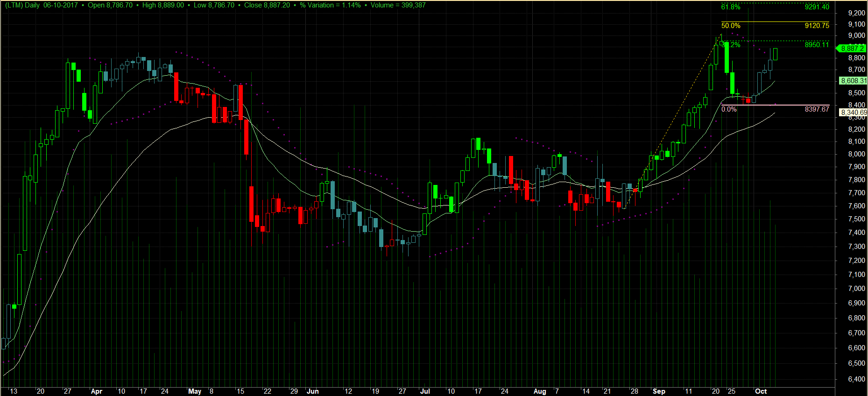Screen dimensions: 868x396
Task: Click the Apr month label on date axis
Action: pyautogui.click(x=97, y=391)
